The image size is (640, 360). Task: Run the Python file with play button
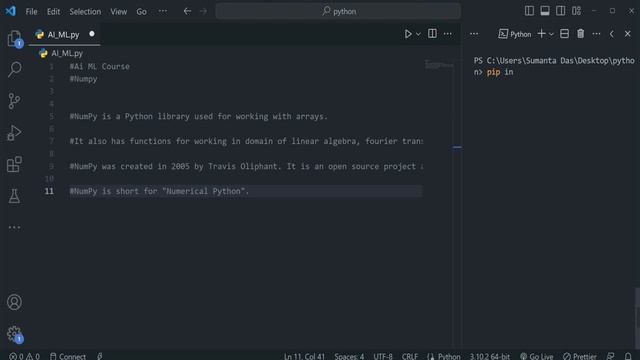[408, 34]
